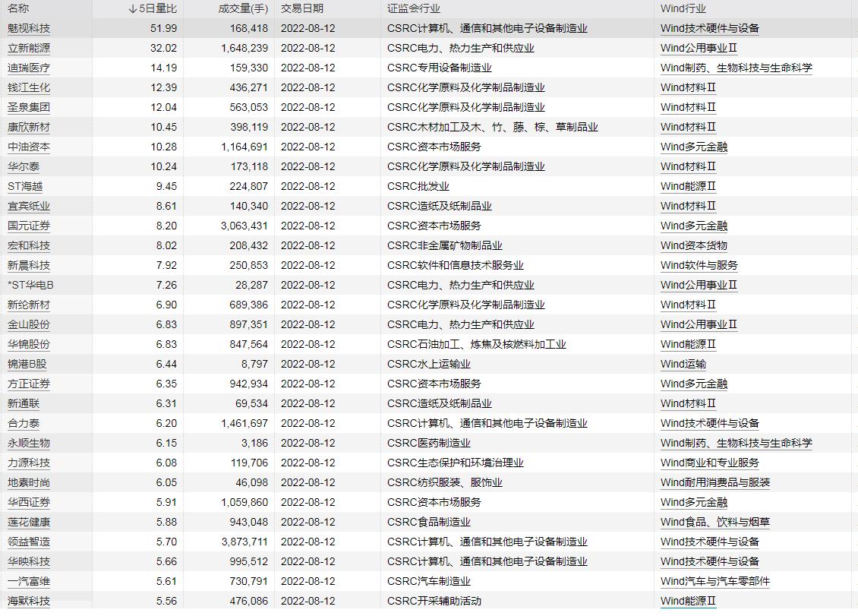
Task: Open stock link 新通联
Action: tap(24, 403)
